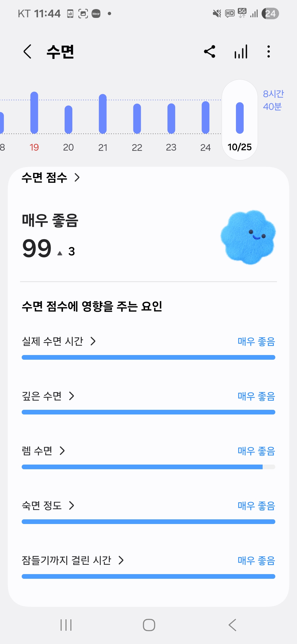Open the three-dot more options menu
This screenshot has width=297, height=644.
click(x=269, y=51)
